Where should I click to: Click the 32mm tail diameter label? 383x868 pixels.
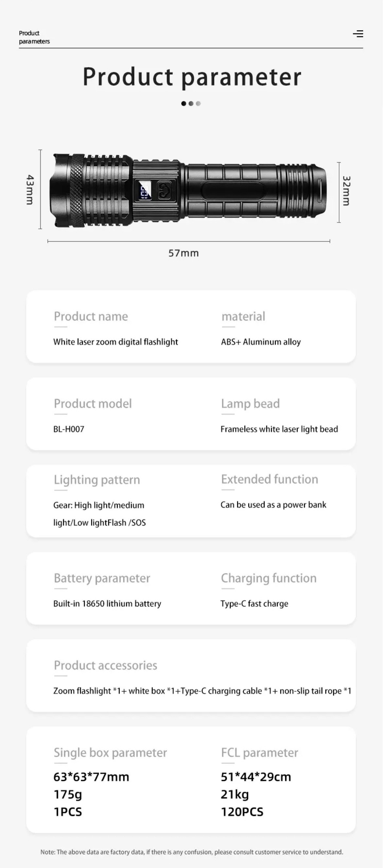click(x=347, y=191)
